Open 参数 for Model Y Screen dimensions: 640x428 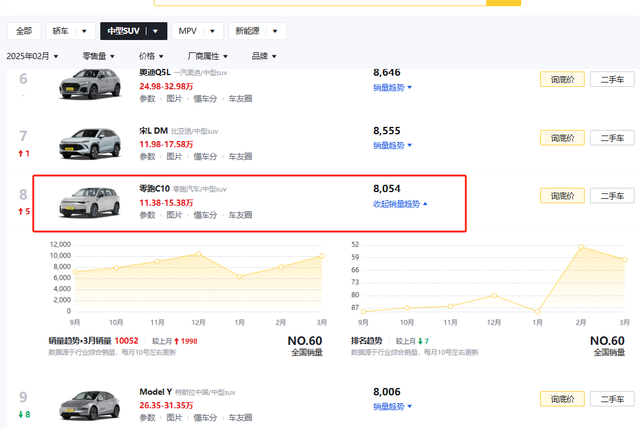click(x=147, y=418)
